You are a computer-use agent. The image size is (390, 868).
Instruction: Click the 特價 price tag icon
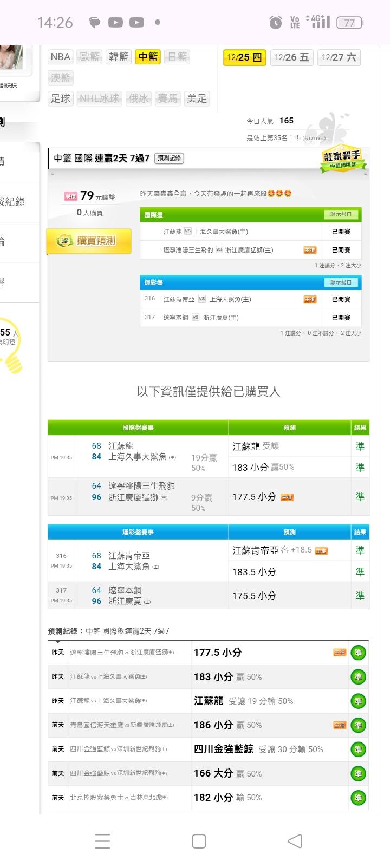click(71, 196)
